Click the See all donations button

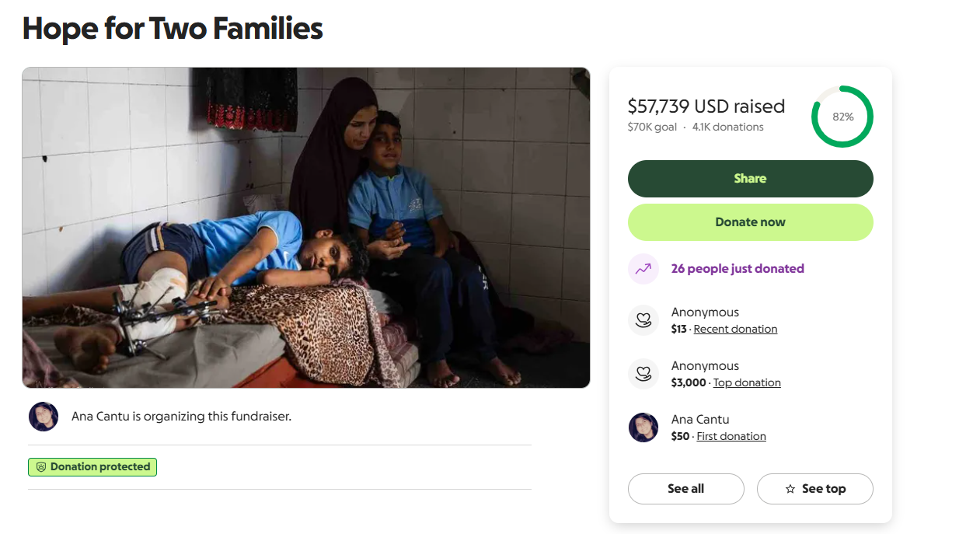point(685,489)
